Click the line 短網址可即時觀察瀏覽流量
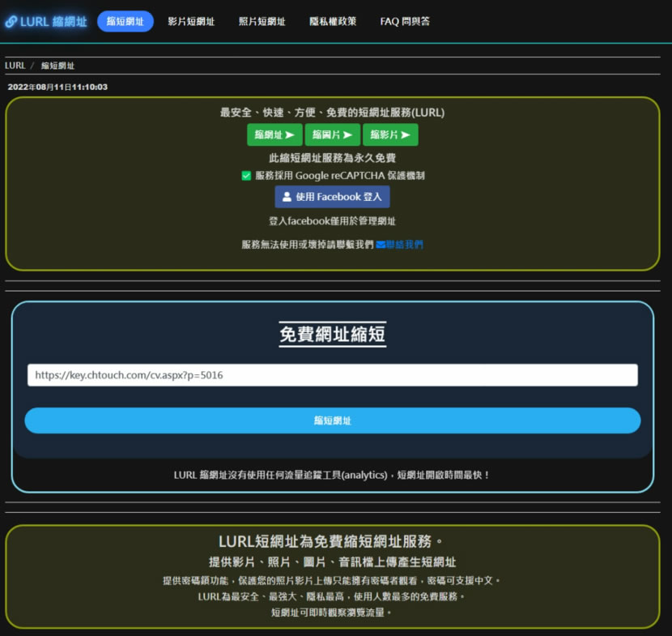 [331, 613]
